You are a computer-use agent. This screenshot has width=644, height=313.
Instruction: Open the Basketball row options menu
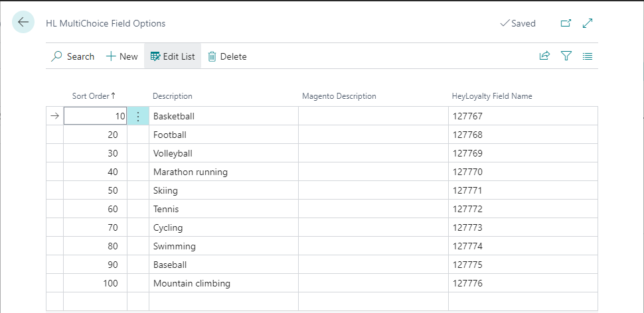[138, 116]
